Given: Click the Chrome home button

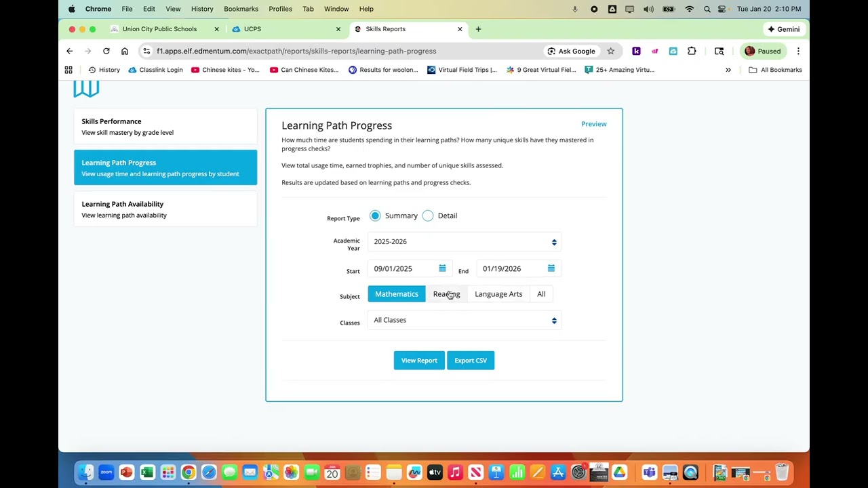Looking at the screenshot, I should tap(124, 51).
